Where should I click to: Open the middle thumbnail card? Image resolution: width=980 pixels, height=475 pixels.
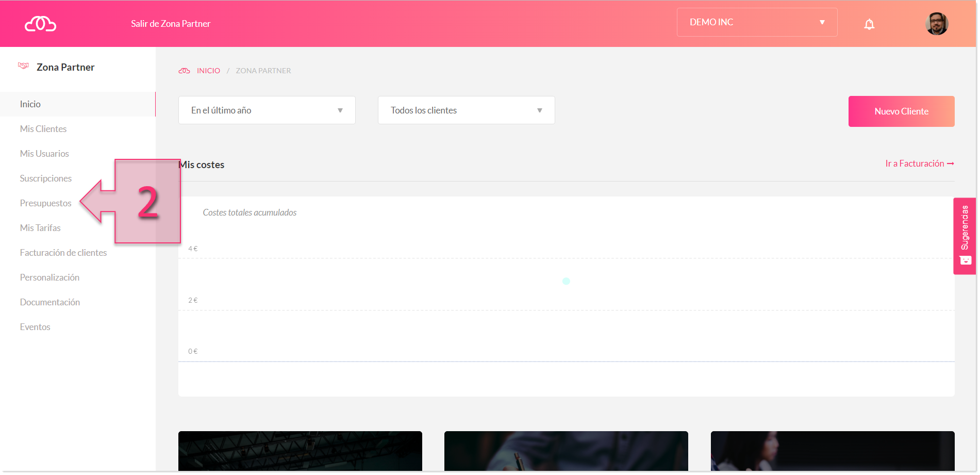[x=566, y=451]
